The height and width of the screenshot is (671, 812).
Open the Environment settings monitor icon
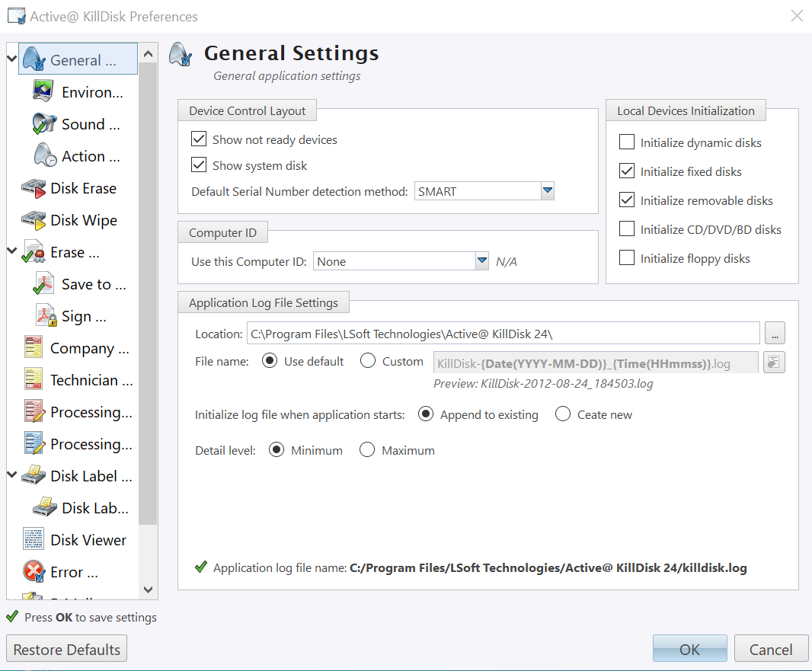pos(45,92)
